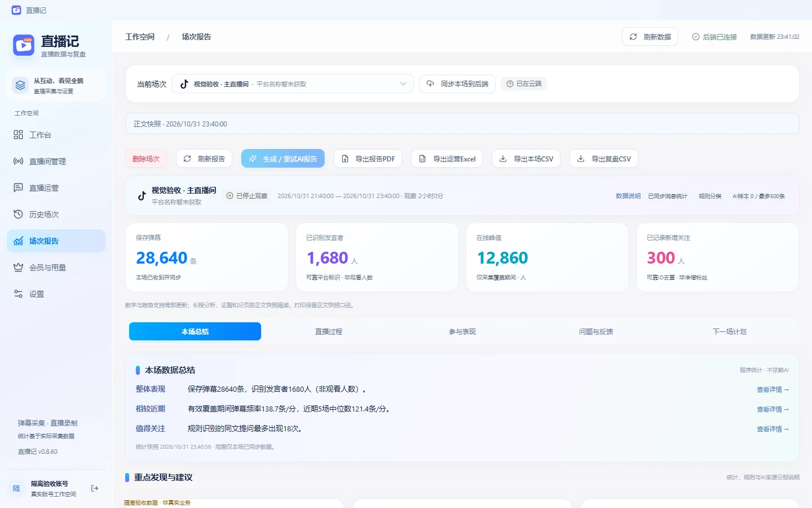Image resolution: width=812 pixels, height=508 pixels.
Task: Download via 导出本场CSV
Action: pyautogui.click(x=526, y=159)
